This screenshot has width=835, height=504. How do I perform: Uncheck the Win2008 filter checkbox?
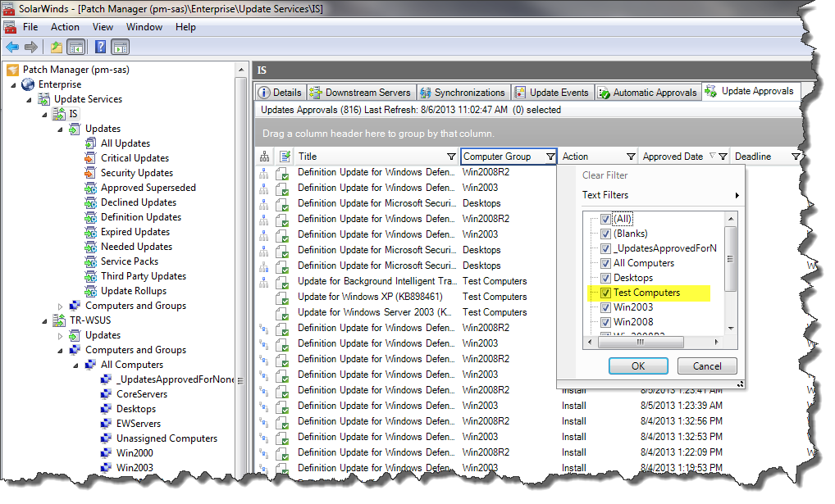(605, 322)
